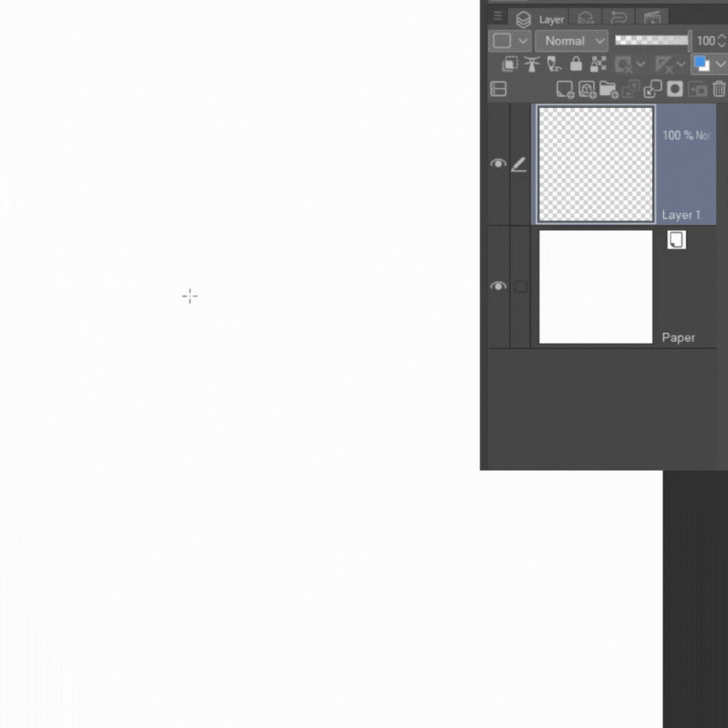Set as Reference Layer lighthouse icon

point(532,64)
